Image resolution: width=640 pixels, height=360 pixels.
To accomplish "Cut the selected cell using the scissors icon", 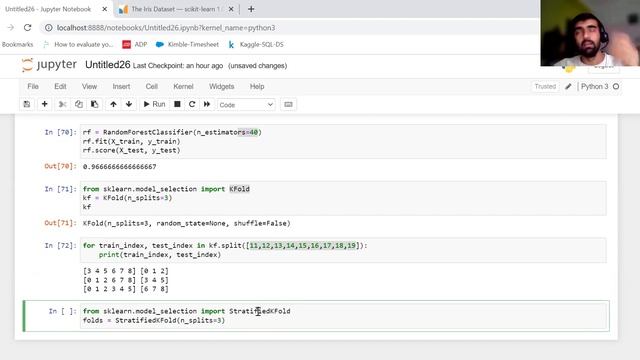I will [x=62, y=104].
